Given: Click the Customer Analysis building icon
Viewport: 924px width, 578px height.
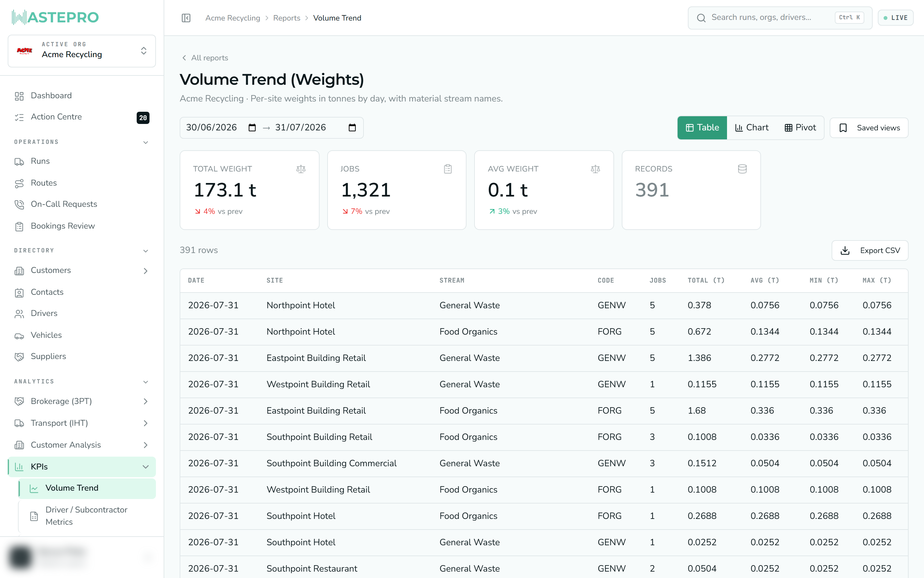Looking at the screenshot, I should [19, 445].
